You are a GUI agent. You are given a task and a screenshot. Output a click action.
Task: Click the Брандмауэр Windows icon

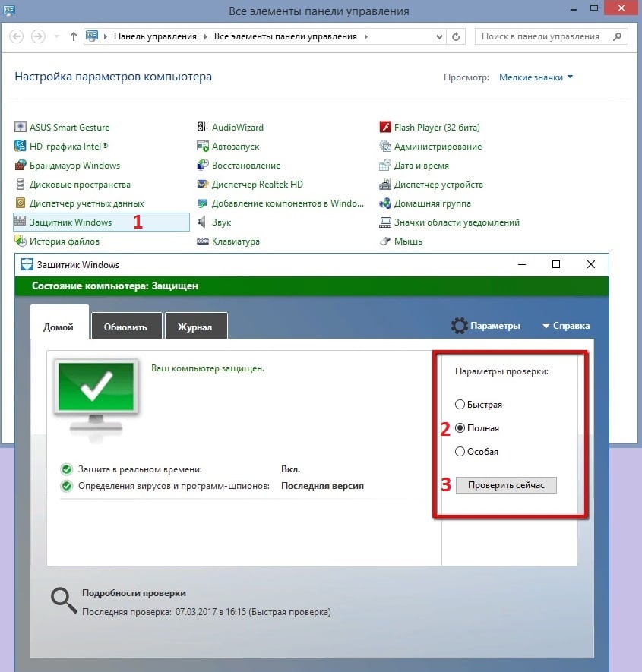(x=21, y=165)
